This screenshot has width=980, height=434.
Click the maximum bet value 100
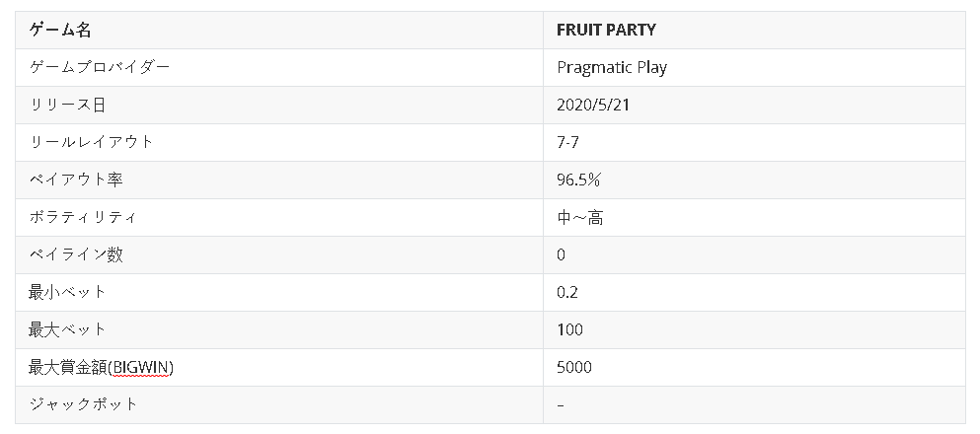tap(569, 329)
